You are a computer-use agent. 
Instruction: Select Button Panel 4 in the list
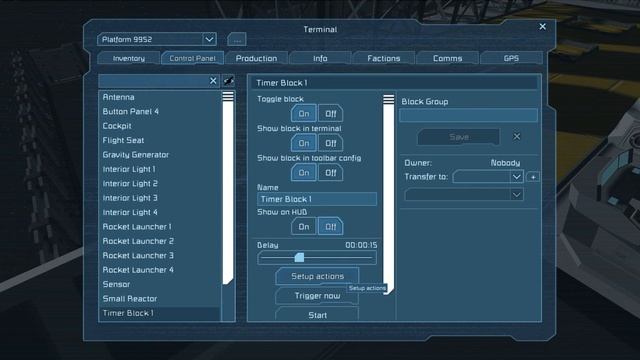(x=160, y=111)
